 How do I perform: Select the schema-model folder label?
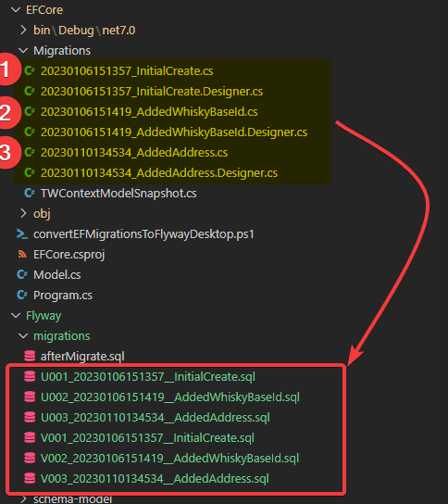point(72,499)
